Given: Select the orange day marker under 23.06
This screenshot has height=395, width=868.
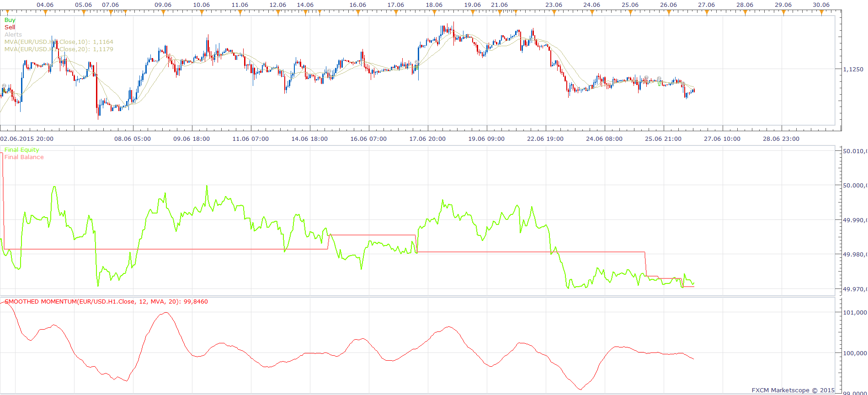Looking at the screenshot, I should (554, 12).
